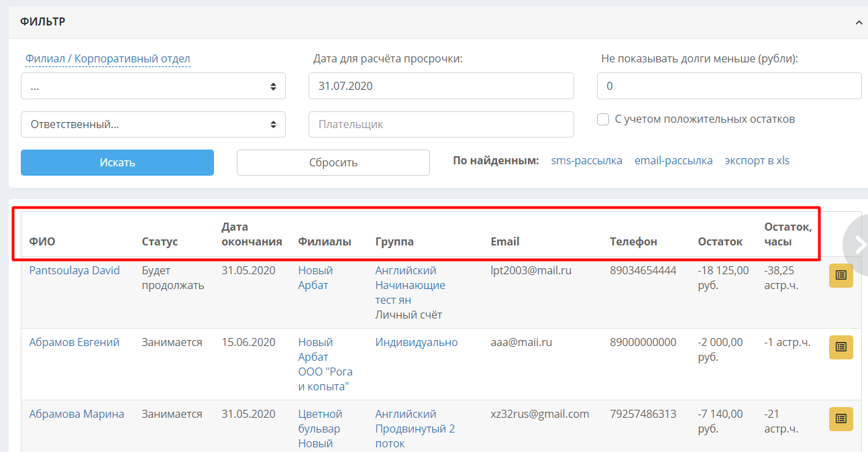Focus the Плательщик input field

coord(441,124)
